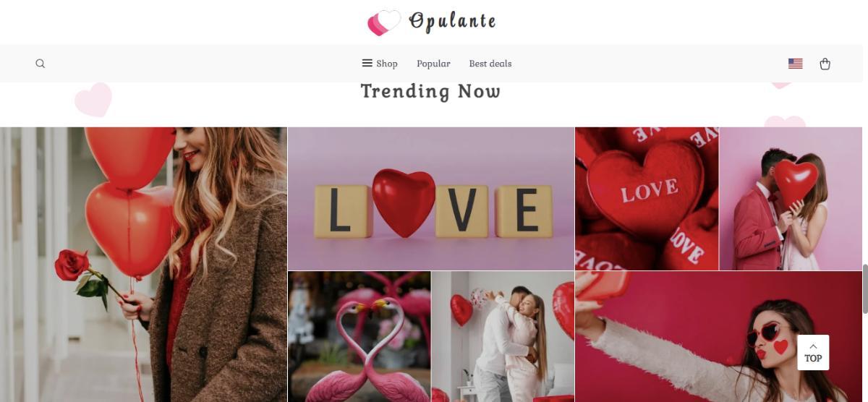Screen dimensions: 868x402
Task: Click the hamburger Shop menu icon
Action: click(x=367, y=63)
